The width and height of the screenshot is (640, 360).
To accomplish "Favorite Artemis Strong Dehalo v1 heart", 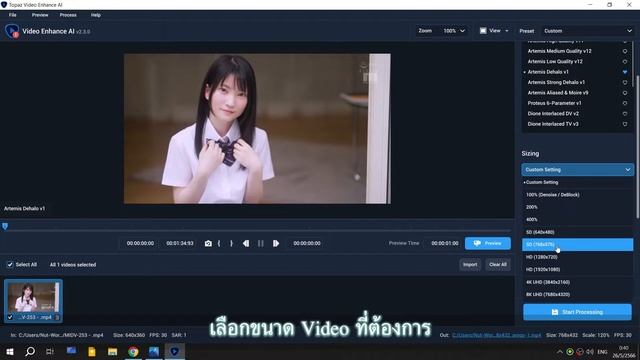I will [625, 82].
